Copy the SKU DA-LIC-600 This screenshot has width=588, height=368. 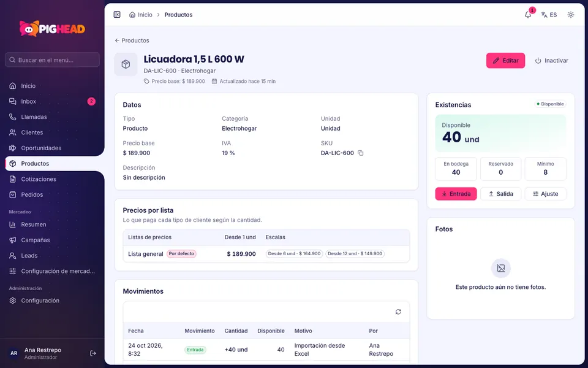pyautogui.click(x=361, y=153)
